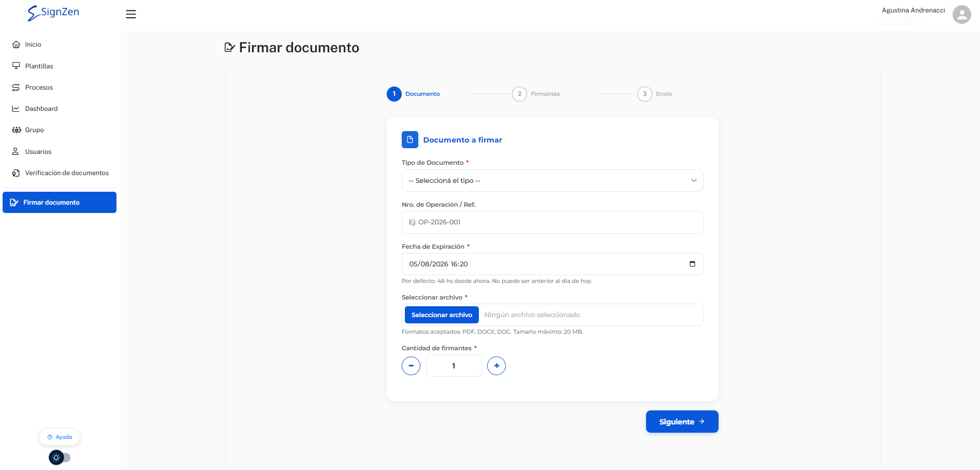The image size is (980, 470).
Task: Increase signer count with plus button
Action: click(496, 366)
